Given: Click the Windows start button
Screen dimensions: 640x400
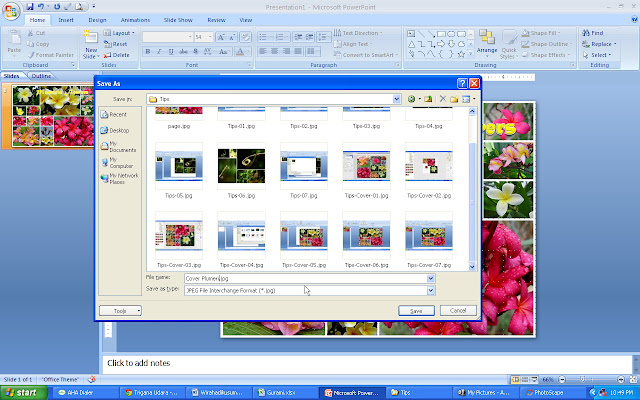Looking at the screenshot, I should (23, 393).
